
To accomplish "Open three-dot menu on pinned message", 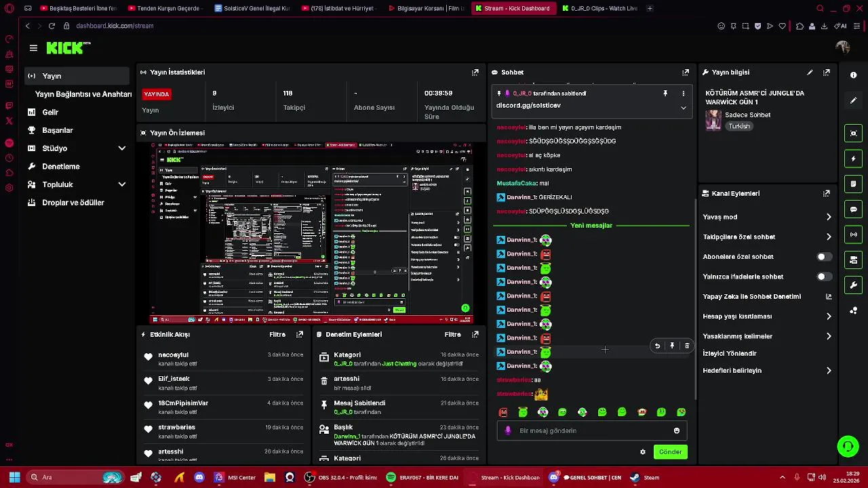I will [x=684, y=94].
